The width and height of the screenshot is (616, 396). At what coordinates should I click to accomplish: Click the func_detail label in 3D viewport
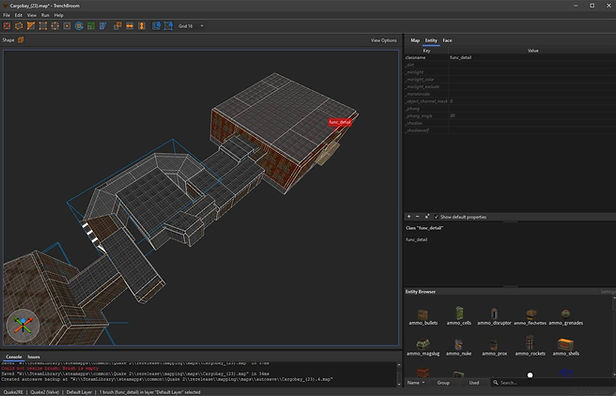click(340, 122)
